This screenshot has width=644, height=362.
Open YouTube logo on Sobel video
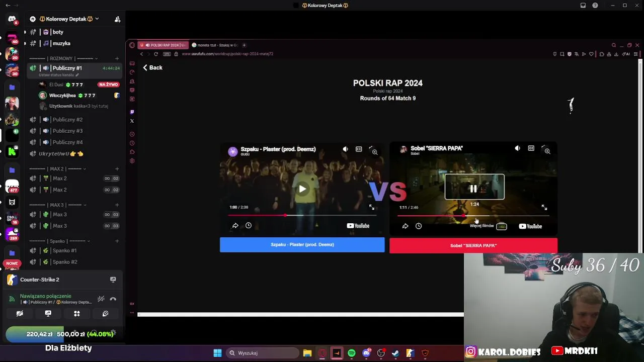coord(530,226)
